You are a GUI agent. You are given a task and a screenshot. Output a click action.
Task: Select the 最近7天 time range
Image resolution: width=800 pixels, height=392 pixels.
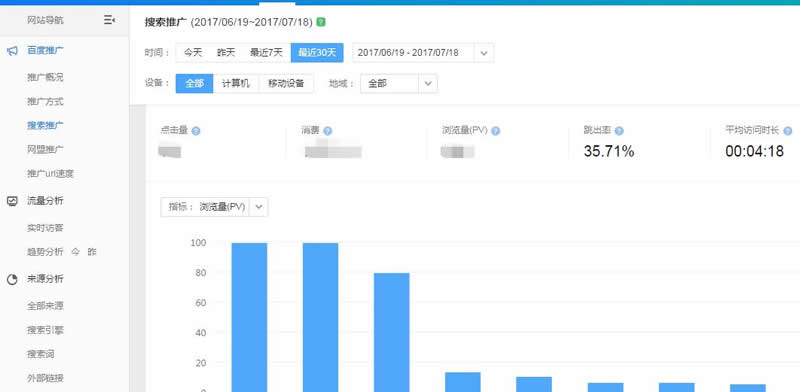click(266, 53)
